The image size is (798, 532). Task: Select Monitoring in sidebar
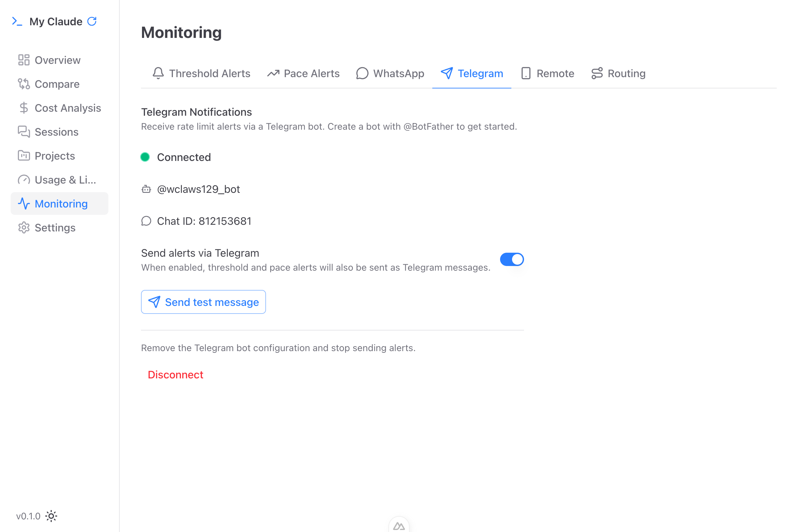click(60, 203)
